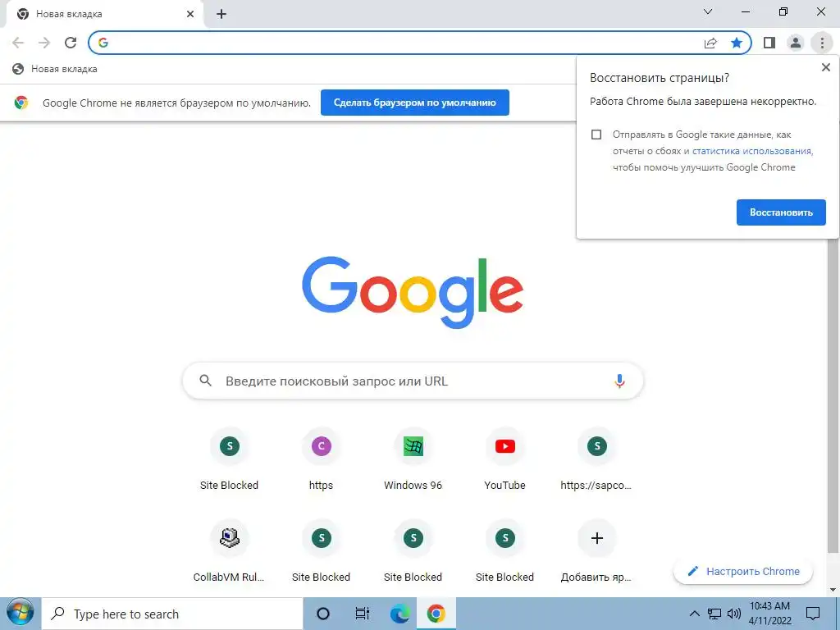This screenshot has width=840, height=630.
Task: Enable sending crash reports to Google checkbox
Action: [x=596, y=135]
